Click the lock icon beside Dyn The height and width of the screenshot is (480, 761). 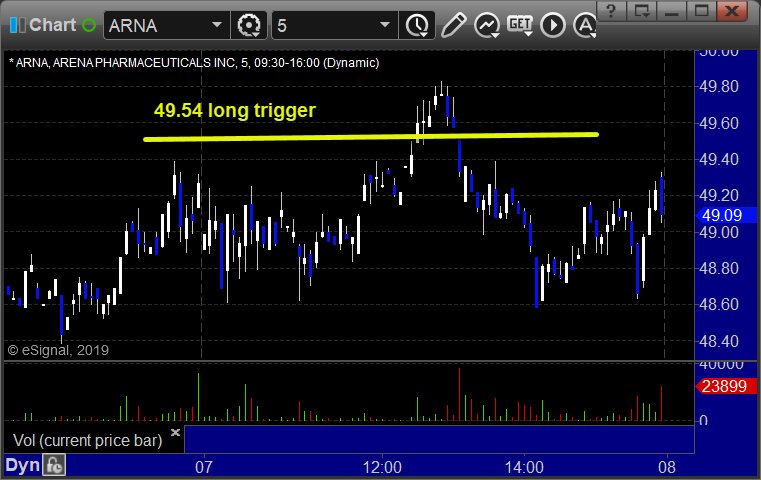54,465
